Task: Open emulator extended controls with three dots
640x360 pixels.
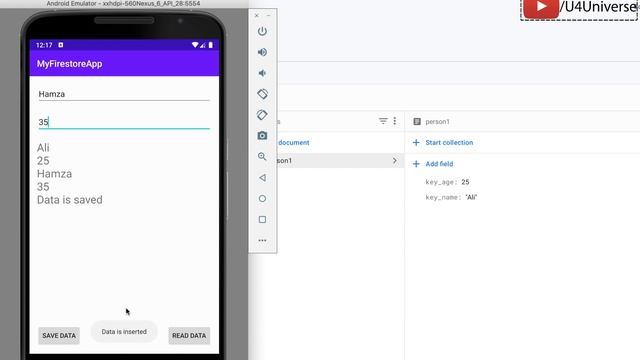Action: 262,240
